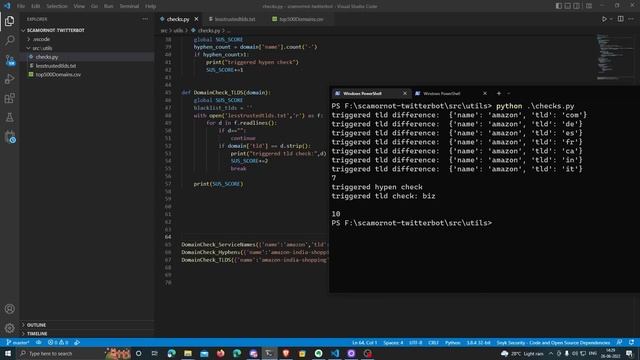Open the File Explorer taskbar icon

click(x=188, y=353)
